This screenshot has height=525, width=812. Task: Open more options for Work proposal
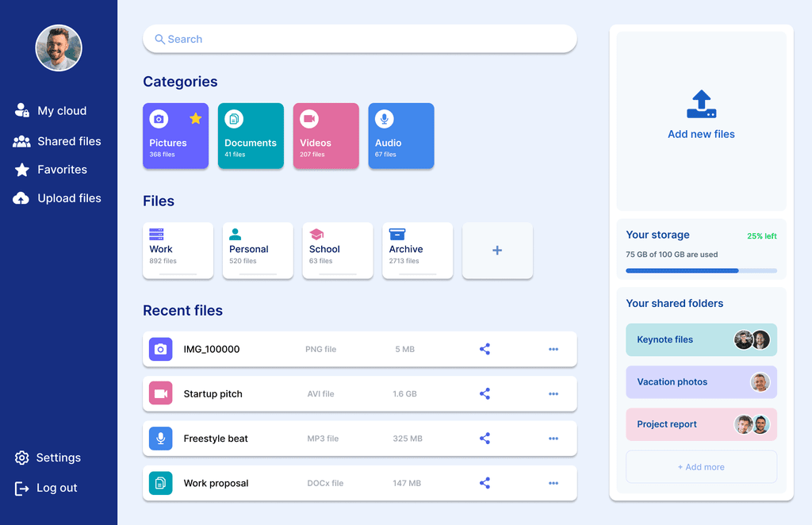point(553,483)
